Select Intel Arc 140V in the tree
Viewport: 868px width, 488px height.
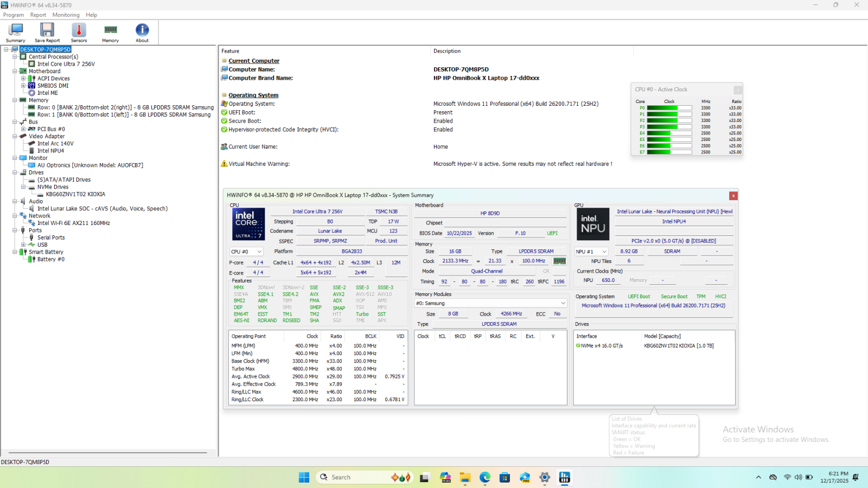[x=55, y=144]
